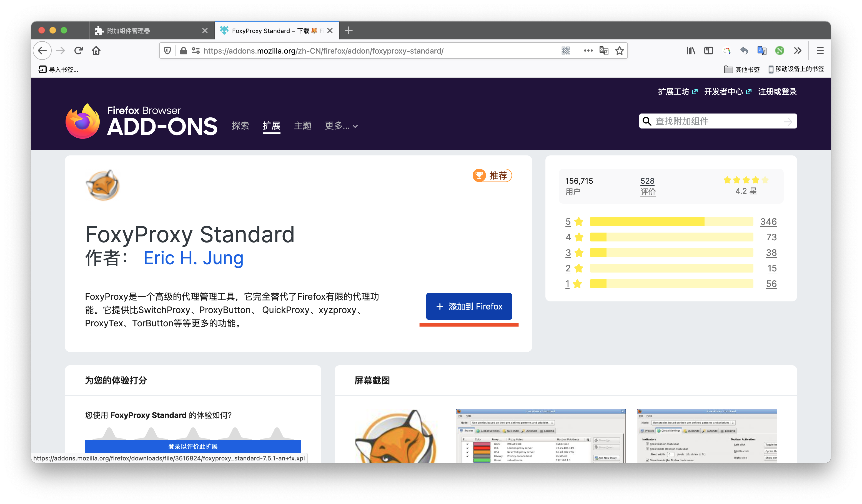Click tracking protection shield icon
Screen dimensions: 862x504
tap(167, 51)
